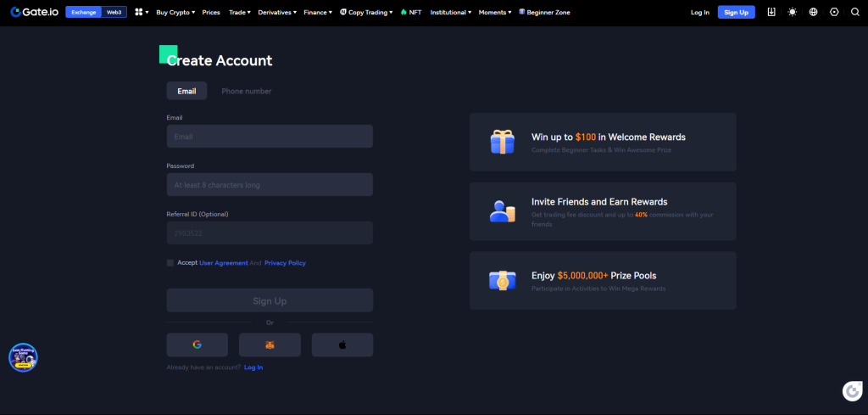Sign up with the Apple icon button

coord(342,345)
